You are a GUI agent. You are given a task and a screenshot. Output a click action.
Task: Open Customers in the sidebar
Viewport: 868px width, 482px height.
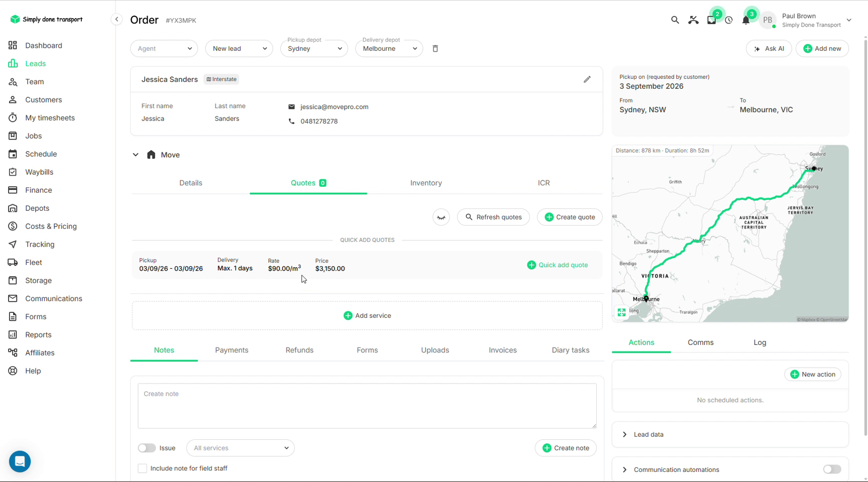[44, 100]
